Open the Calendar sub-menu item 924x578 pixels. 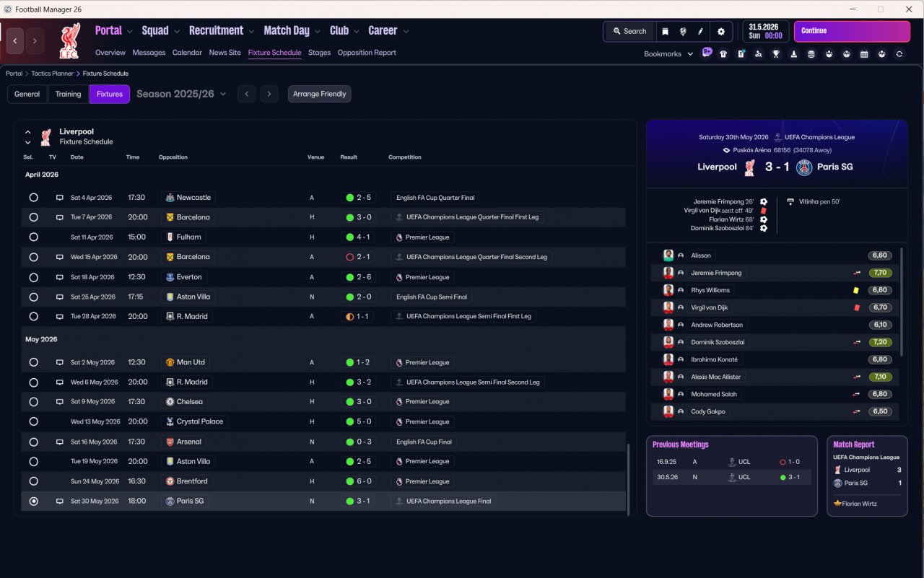pyautogui.click(x=187, y=53)
